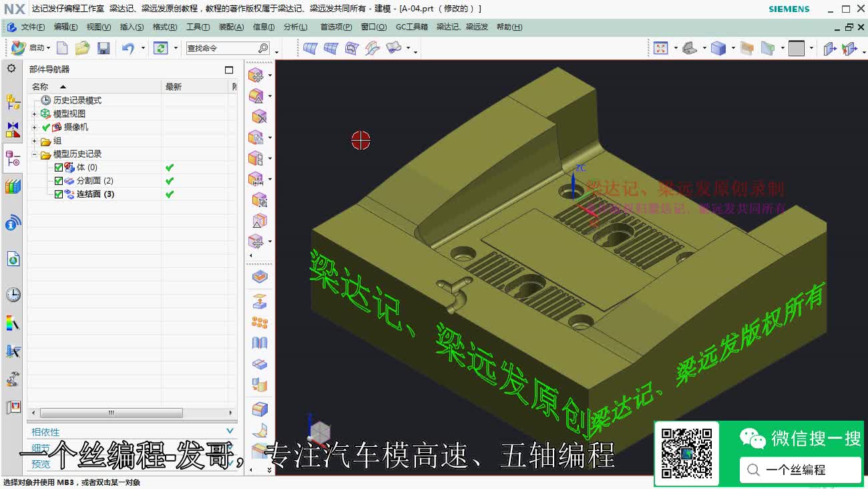The height and width of the screenshot is (489, 868).
Task: Click the orange 3x3 pattern icon in vertical toolbar
Action: coord(260,323)
